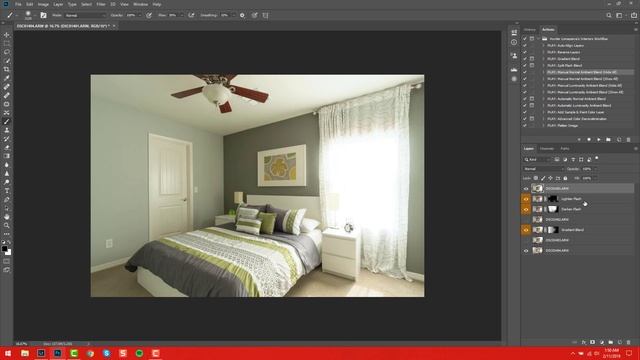Image resolution: width=640 pixels, height=360 pixels.
Task: Toggle lock all for the layer
Action: [x=565, y=178]
